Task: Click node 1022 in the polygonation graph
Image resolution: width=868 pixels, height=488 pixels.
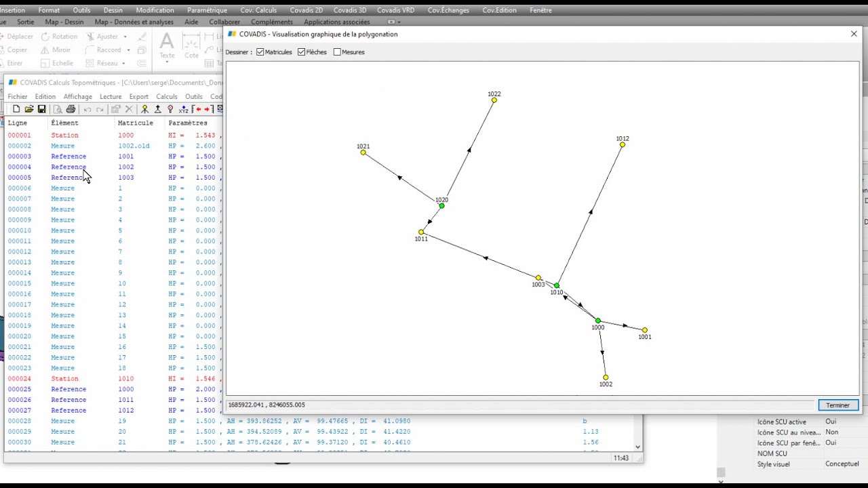Action: (x=494, y=100)
